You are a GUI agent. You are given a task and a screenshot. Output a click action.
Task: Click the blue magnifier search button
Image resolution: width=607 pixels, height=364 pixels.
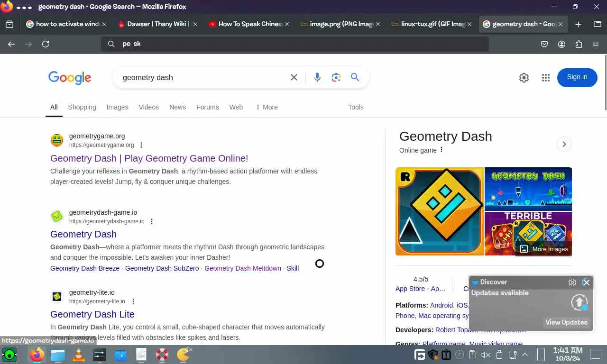[x=355, y=77]
